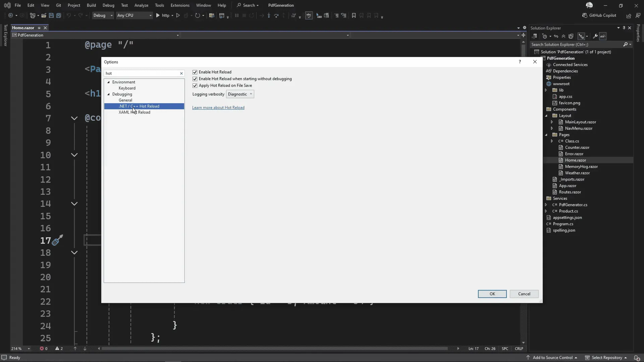Collapse the Layout folder in Solution Explorer
This screenshot has width=644, height=362.
(x=546, y=116)
